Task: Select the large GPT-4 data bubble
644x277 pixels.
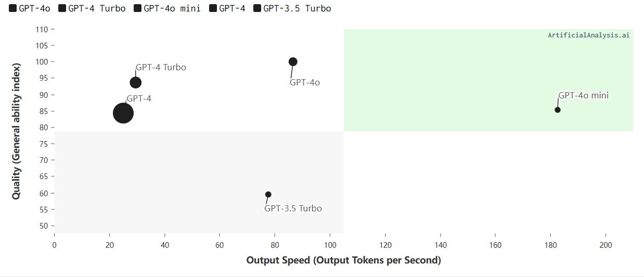Action: (x=123, y=113)
